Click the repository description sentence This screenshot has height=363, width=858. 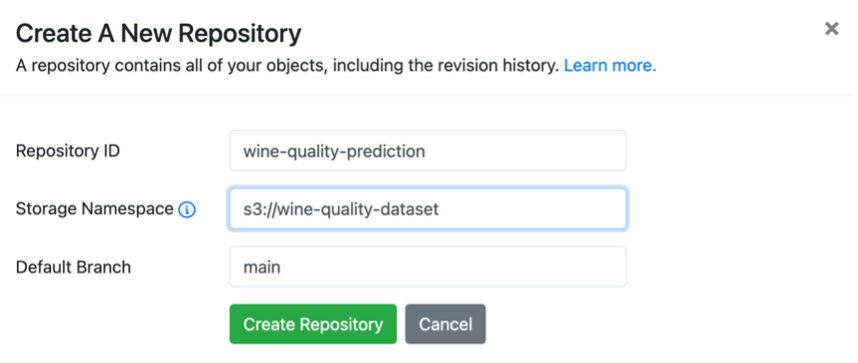287,66
